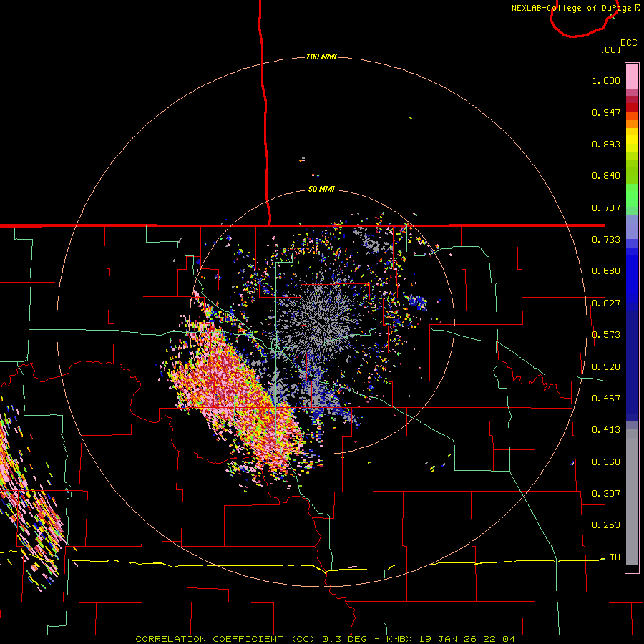Select the 0.733 legend value

click(x=606, y=240)
